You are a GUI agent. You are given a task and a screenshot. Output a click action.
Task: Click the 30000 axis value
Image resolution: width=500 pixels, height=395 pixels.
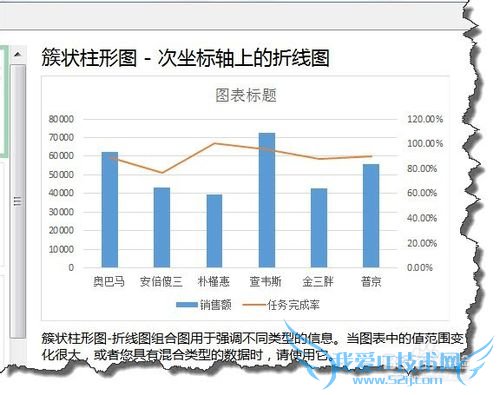pos(61,212)
